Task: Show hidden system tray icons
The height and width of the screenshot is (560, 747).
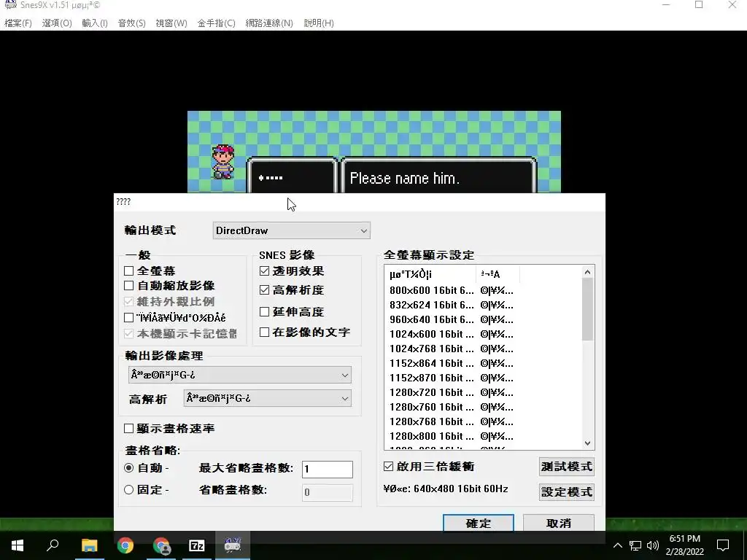Action: 617,545
